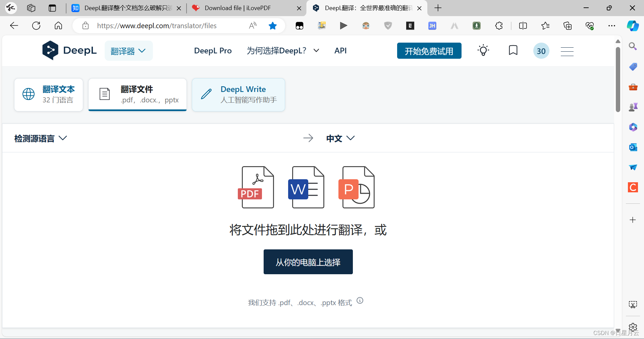Open sidebar settings gear
This screenshot has height=339, width=644.
click(633, 327)
